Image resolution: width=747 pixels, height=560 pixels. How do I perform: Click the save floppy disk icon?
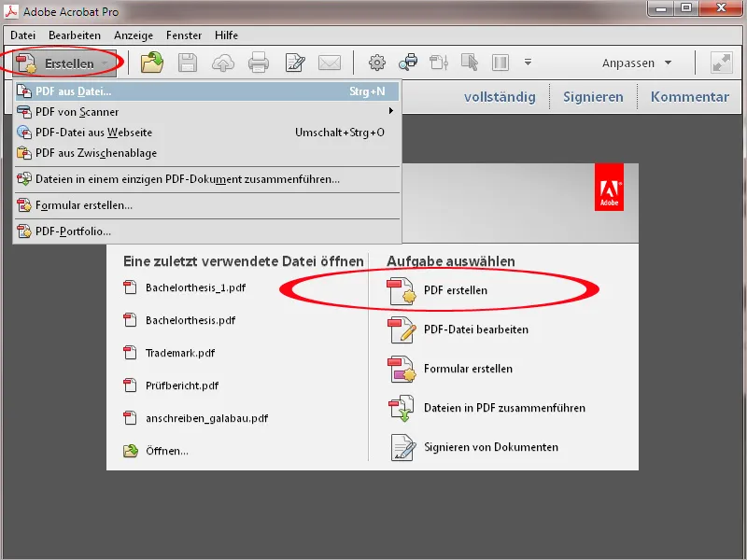pos(188,63)
